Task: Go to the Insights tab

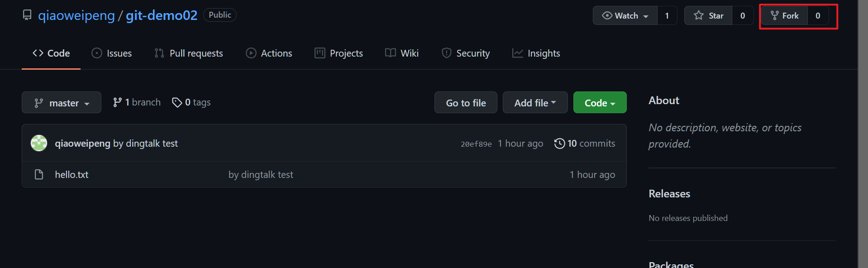Action: point(536,53)
